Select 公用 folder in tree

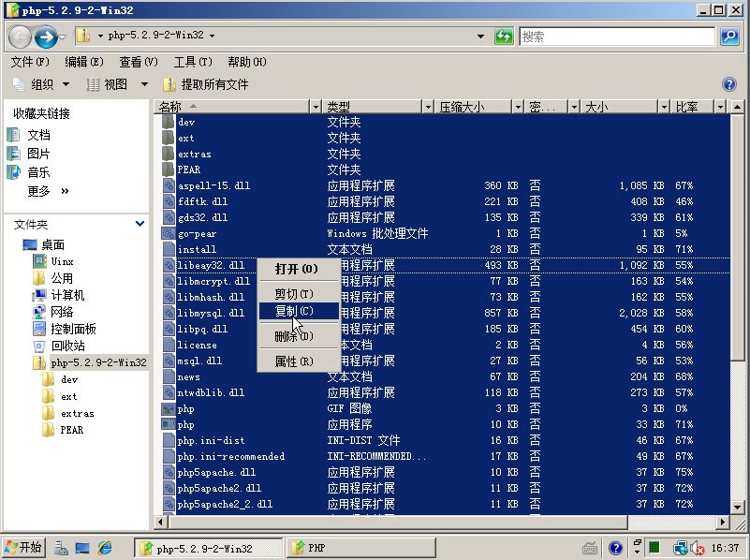click(62, 278)
